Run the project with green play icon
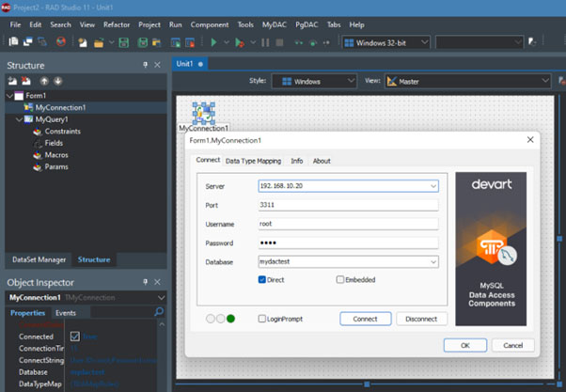Image resolution: width=566 pixels, height=392 pixels. click(x=213, y=42)
